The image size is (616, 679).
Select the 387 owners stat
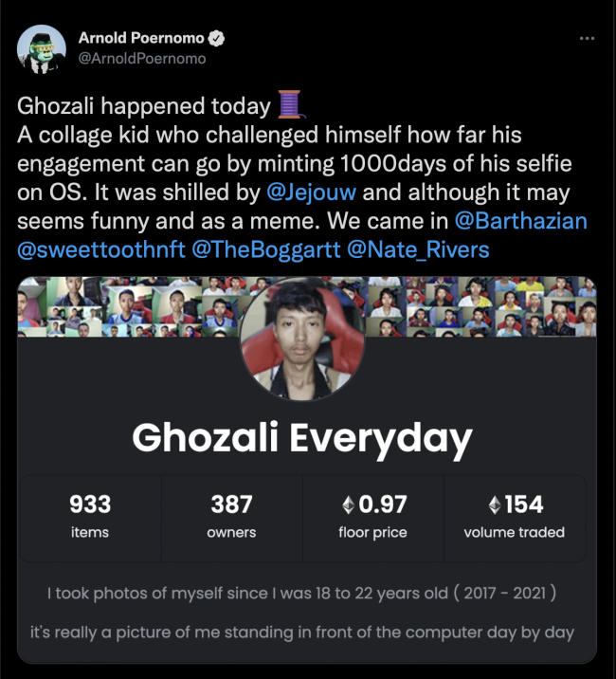[231, 516]
